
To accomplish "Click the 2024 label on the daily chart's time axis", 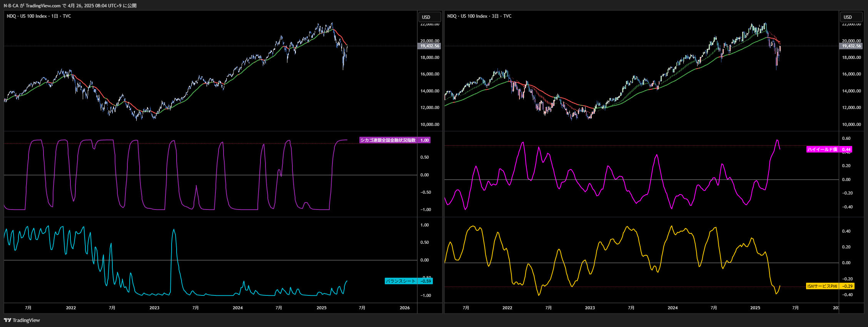I will [238, 308].
